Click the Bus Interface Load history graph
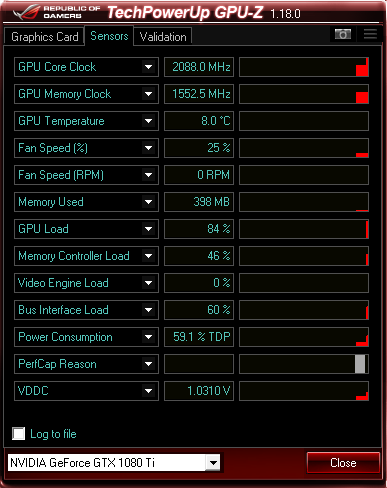Viewport: 387px width, 488px height. (x=304, y=310)
